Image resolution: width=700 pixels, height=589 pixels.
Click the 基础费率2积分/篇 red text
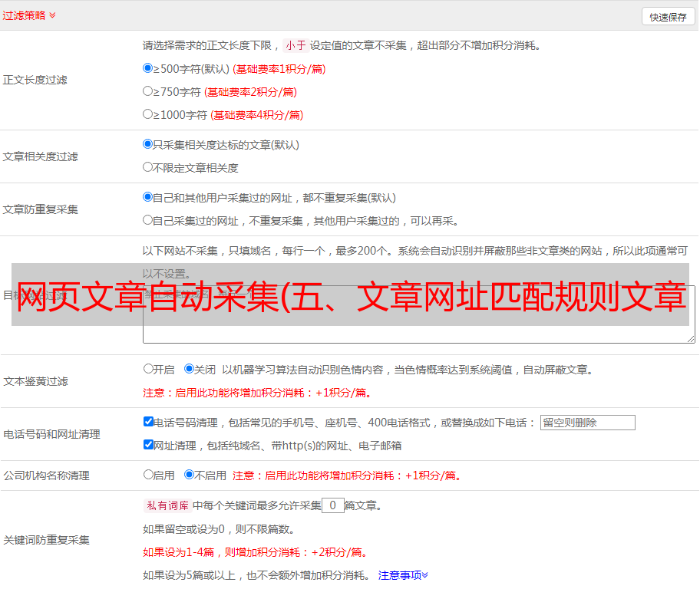(250, 92)
